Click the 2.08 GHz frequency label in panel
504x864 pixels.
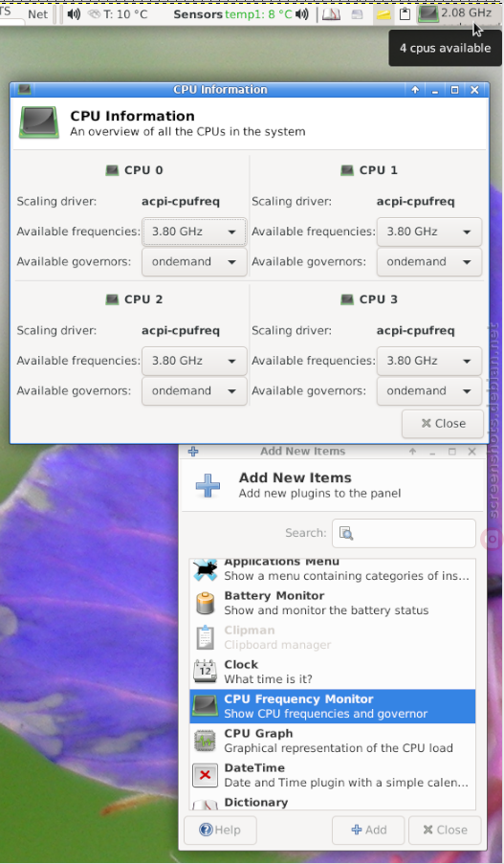467,12
